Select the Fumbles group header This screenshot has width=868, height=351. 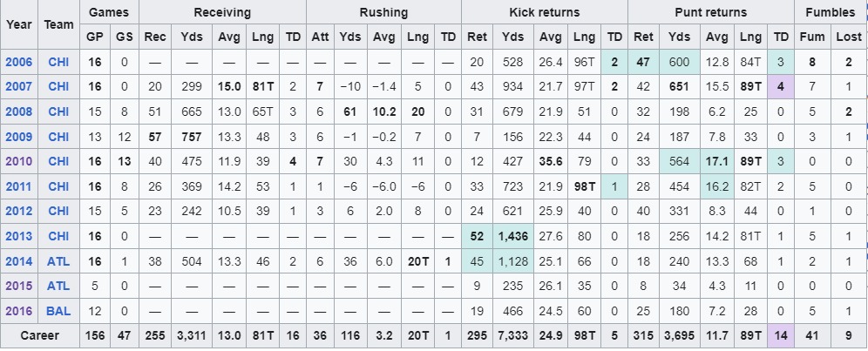tap(831, 12)
